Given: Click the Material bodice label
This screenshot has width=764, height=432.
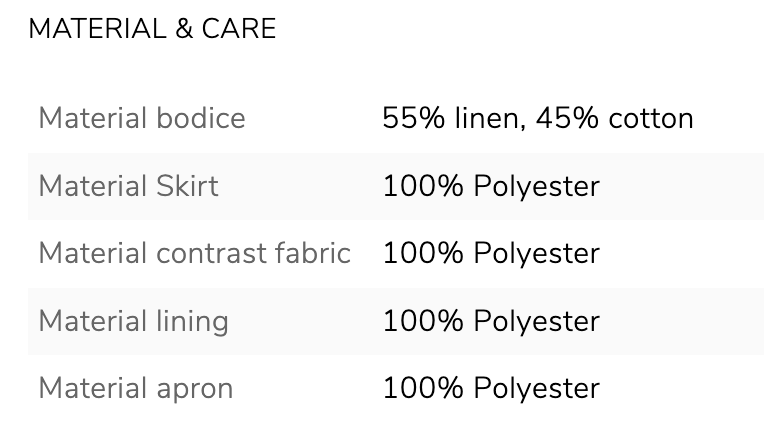Looking at the screenshot, I should click(141, 118).
